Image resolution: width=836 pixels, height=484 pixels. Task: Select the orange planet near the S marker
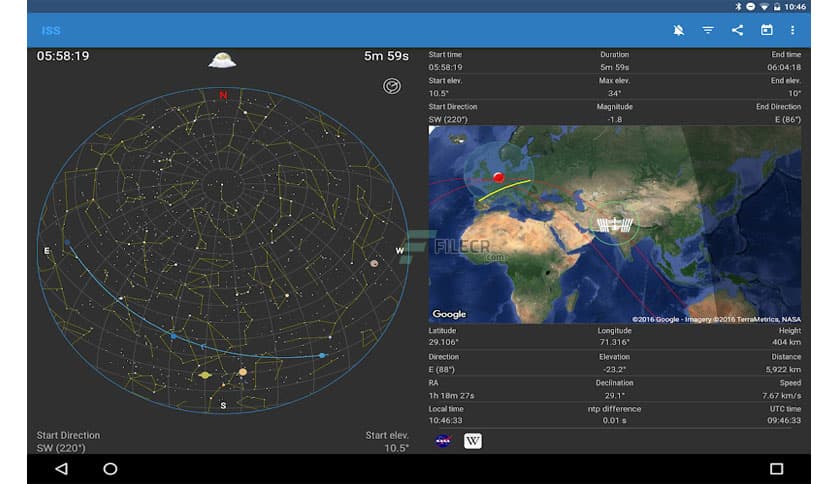pos(243,372)
